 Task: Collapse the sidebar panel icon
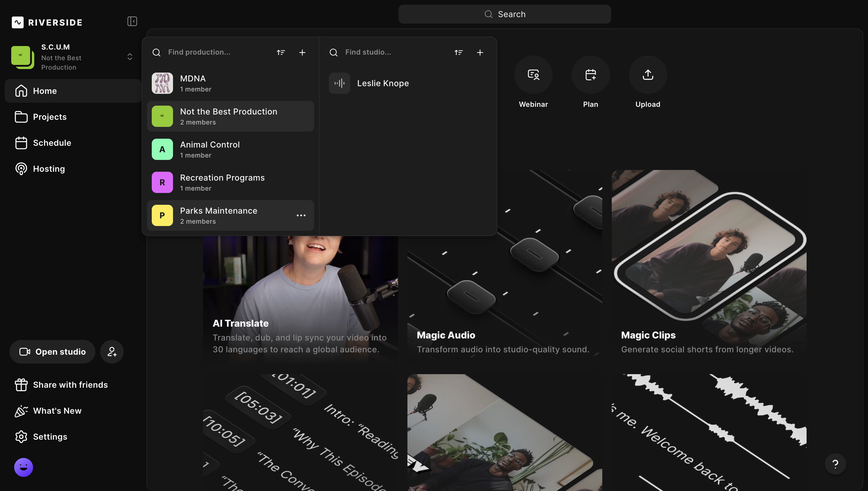(x=132, y=21)
